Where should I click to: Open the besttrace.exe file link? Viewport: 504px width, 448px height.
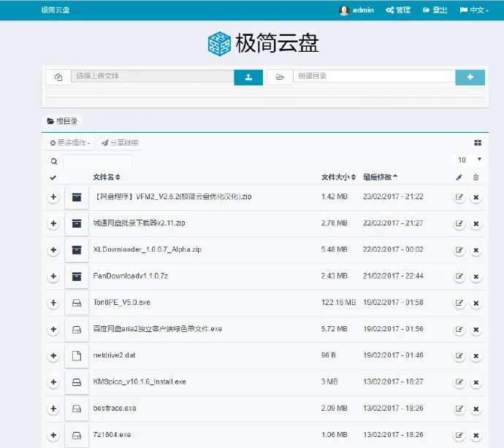click(115, 408)
